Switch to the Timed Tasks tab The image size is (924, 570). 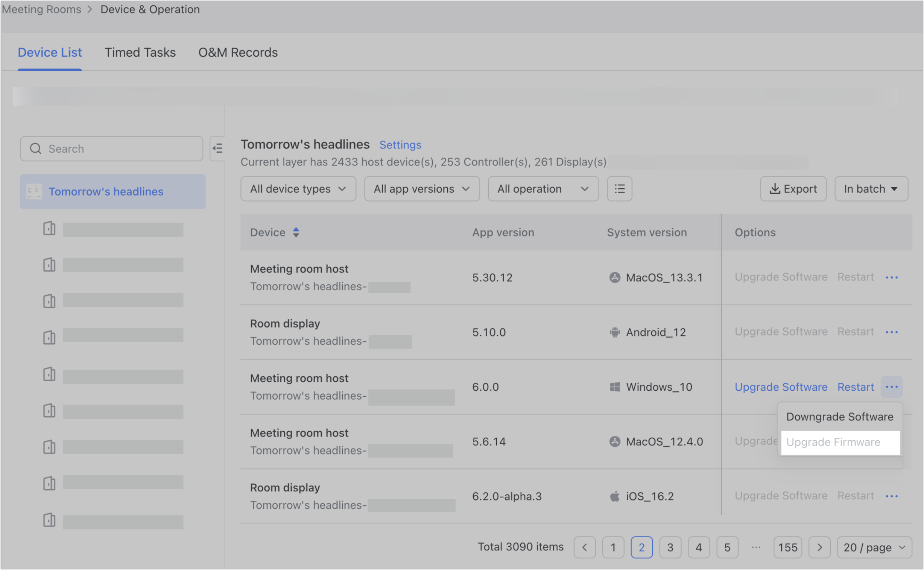pos(140,52)
